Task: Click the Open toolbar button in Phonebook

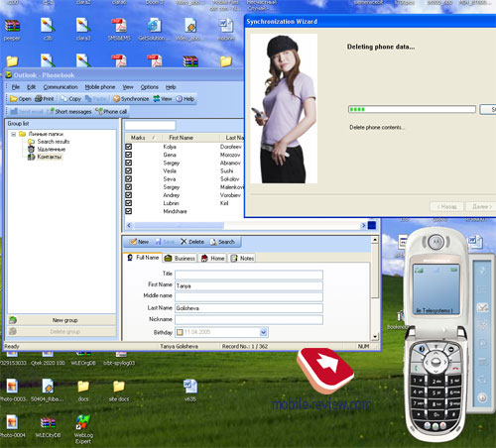Action: point(21,98)
